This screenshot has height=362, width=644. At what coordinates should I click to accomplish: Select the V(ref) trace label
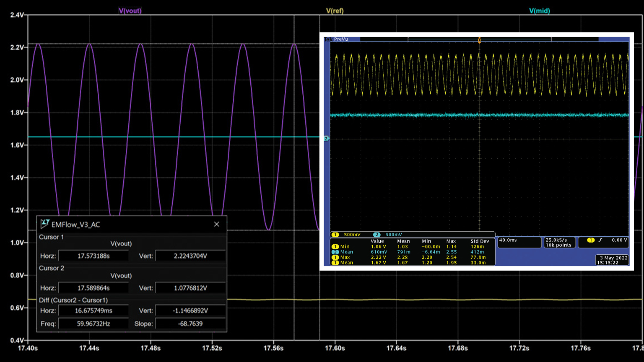point(335,11)
